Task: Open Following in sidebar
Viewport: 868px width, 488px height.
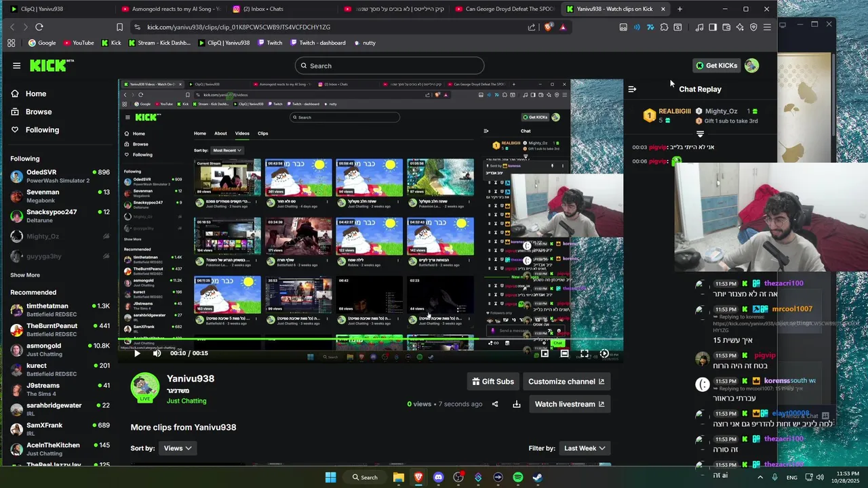Action: [42, 129]
